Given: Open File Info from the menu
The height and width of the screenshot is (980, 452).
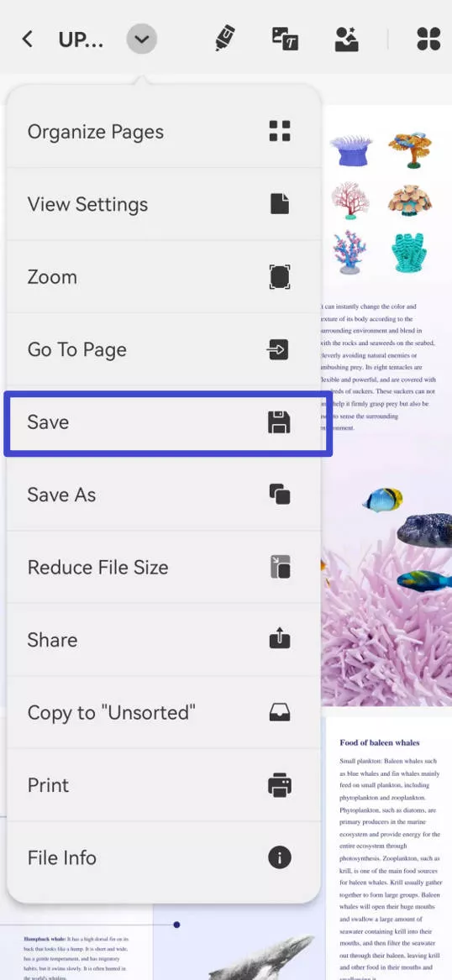Looking at the screenshot, I should click(164, 857).
